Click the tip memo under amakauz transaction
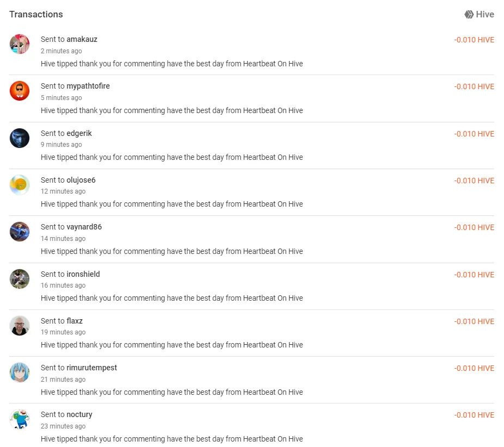The height and width of the screenshot is (447, 504). 172,64
